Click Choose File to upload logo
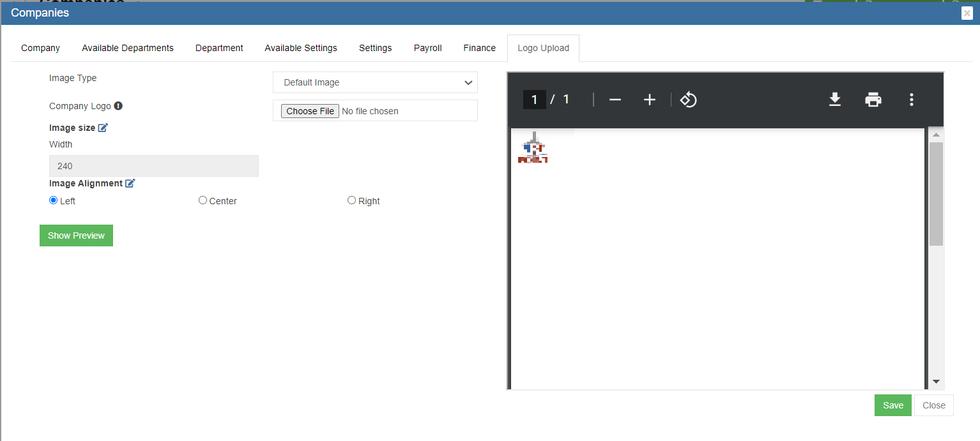980x441 pixels. (x=310, y=111)
